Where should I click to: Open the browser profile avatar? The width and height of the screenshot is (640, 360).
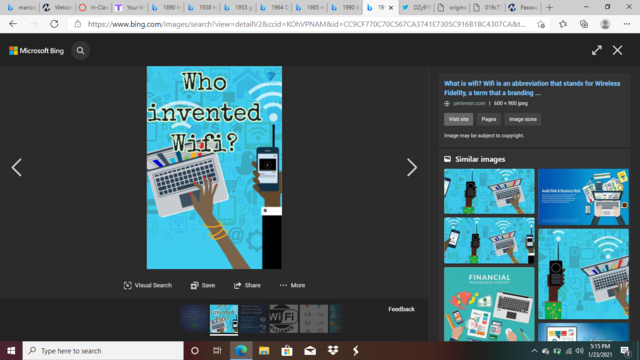coord(605,24)
